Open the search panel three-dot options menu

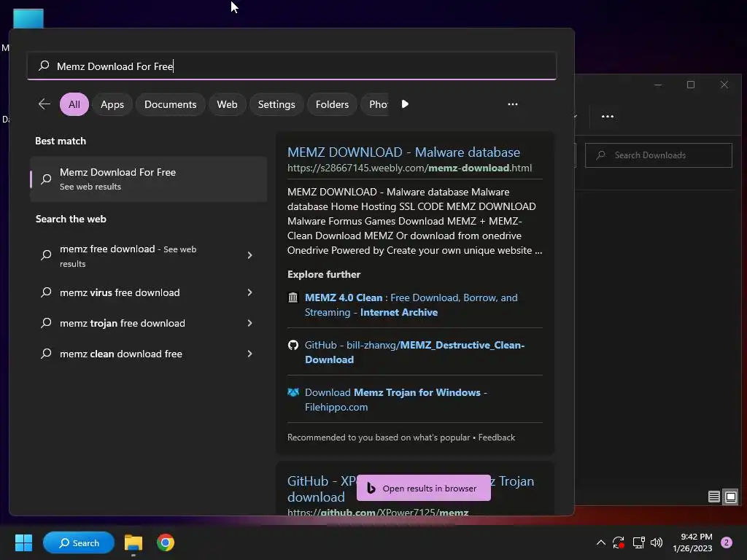513,104
